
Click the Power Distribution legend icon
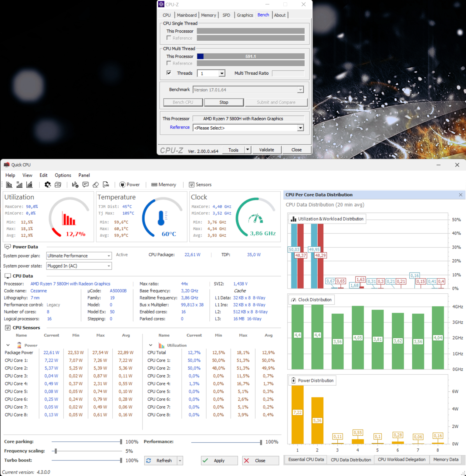coord(293,380)
